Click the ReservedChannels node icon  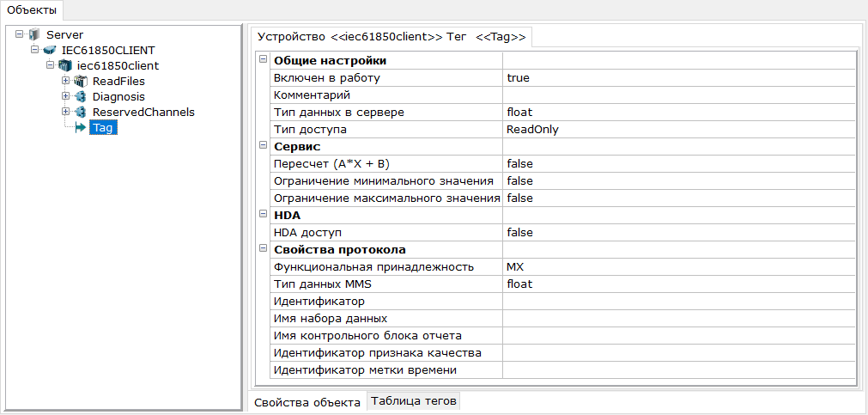tap(81, 113)
